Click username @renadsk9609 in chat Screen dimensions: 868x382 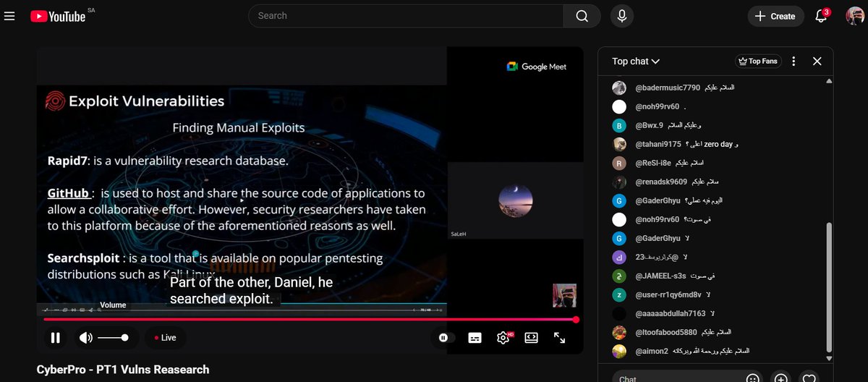coord(661,182)
